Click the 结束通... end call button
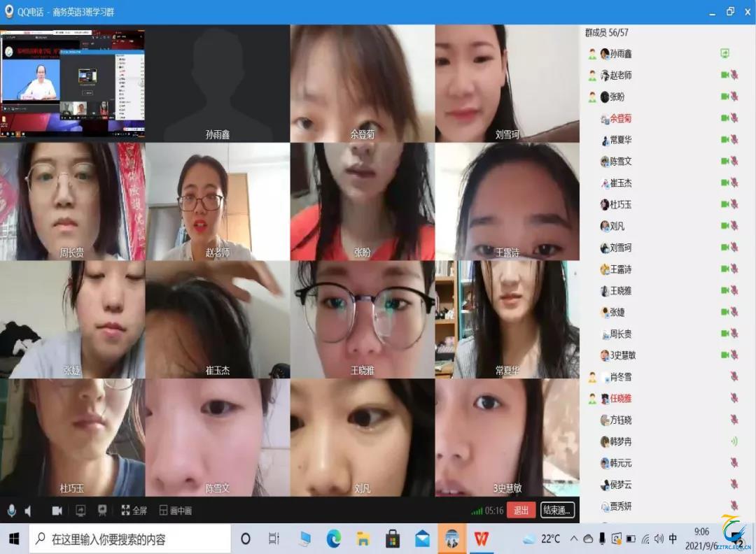Image resolution: width=756 pixels, height=554 pixels. tap(557, 511)
